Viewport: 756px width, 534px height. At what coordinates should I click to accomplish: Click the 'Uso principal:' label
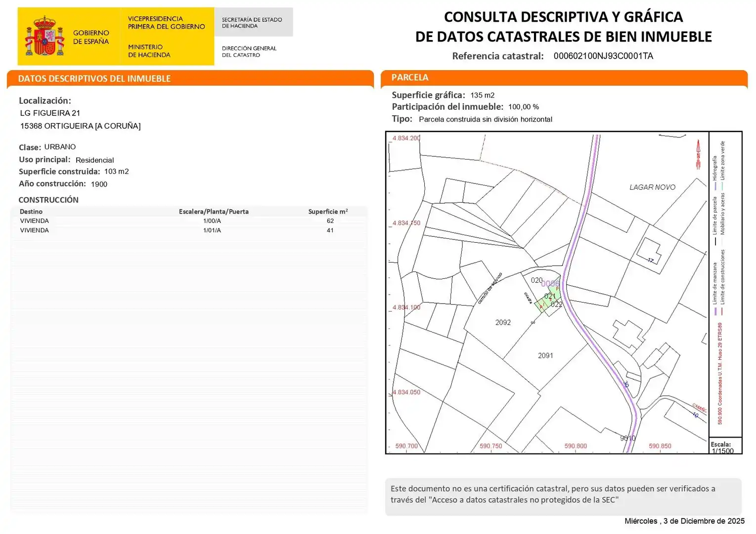44,160
